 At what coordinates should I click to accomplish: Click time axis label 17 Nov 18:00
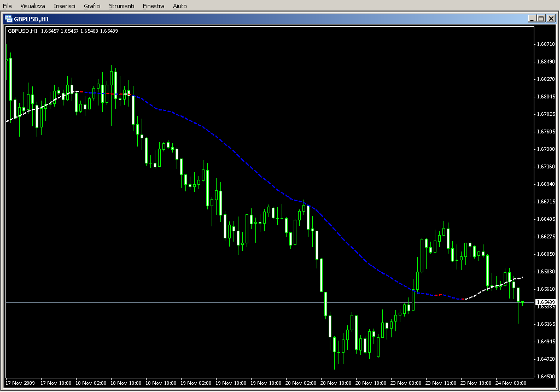56,383
